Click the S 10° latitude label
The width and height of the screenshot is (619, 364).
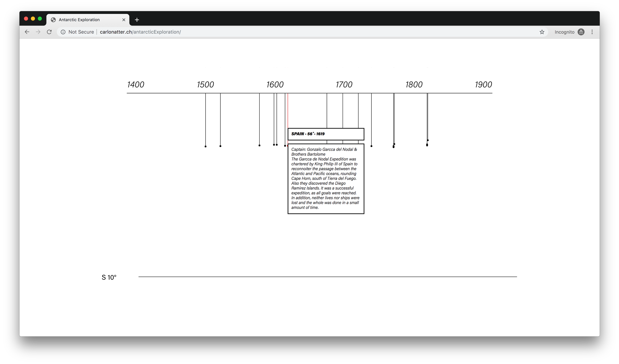click(x=109, y=277)
